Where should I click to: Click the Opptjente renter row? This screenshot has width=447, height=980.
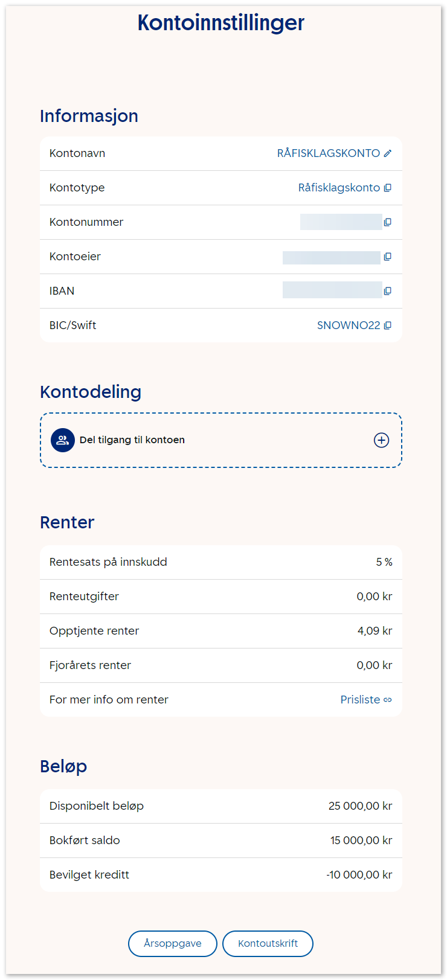point(220,631)
